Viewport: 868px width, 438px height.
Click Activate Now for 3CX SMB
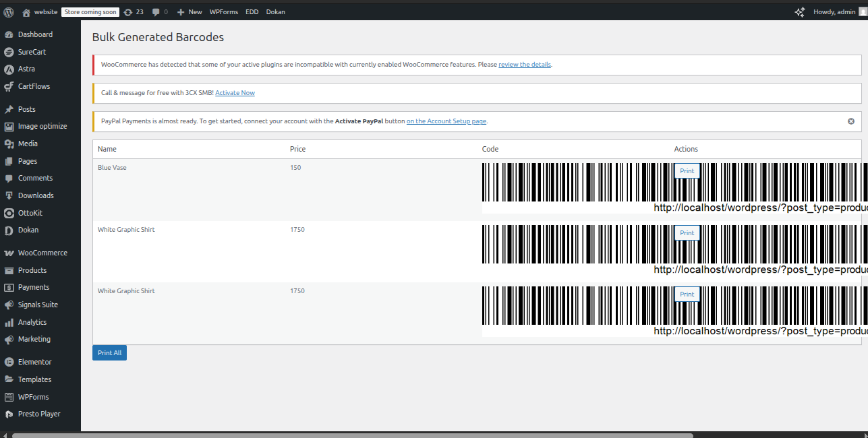pyautogui.click(x=235, y=93)
